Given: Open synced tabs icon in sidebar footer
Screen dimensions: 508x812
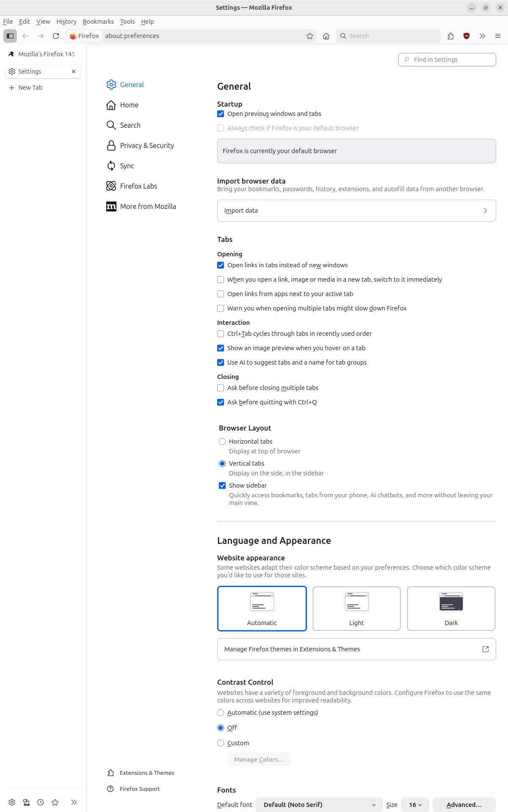Looking at the screenshot, I should click(x=26, y=802).
